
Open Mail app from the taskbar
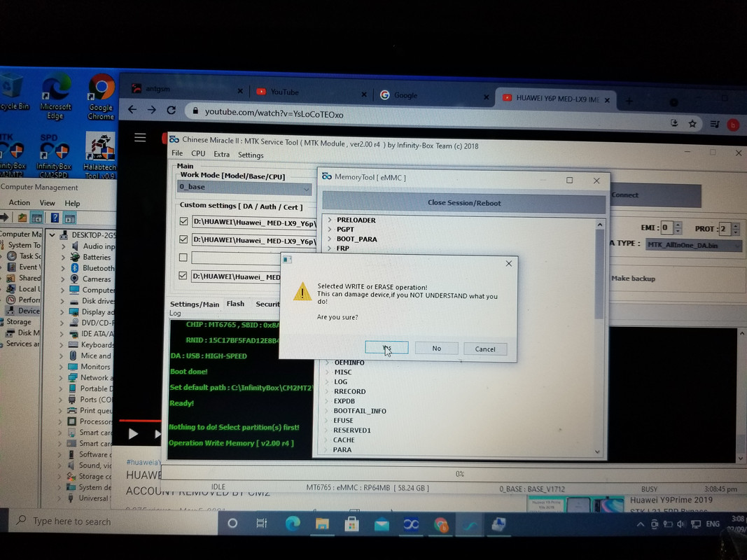click(381, 525)
